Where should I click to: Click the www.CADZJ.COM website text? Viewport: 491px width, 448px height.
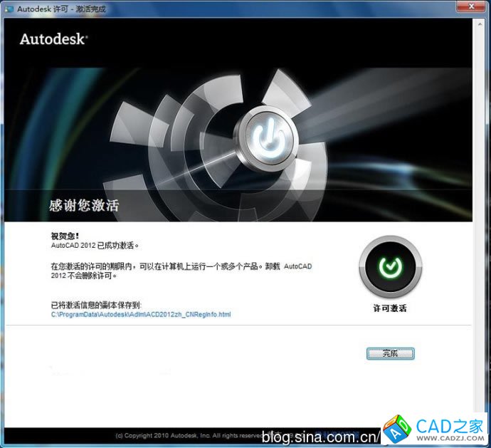click(450, 440)
